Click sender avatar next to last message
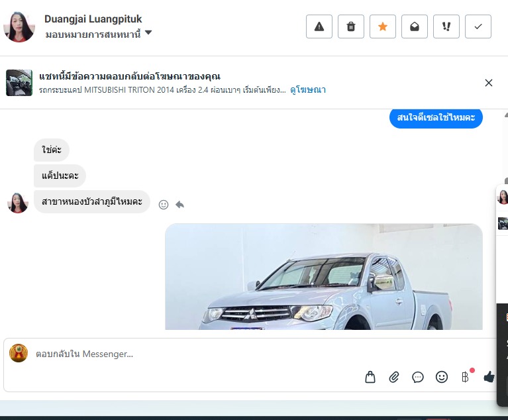508x420 pixels. click(18, 203)
